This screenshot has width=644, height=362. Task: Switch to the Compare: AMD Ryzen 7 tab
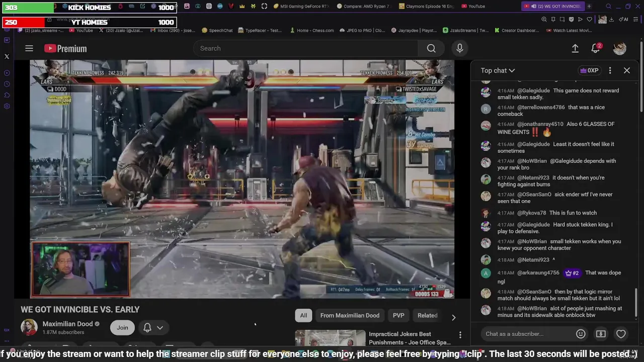pos(364,7)
